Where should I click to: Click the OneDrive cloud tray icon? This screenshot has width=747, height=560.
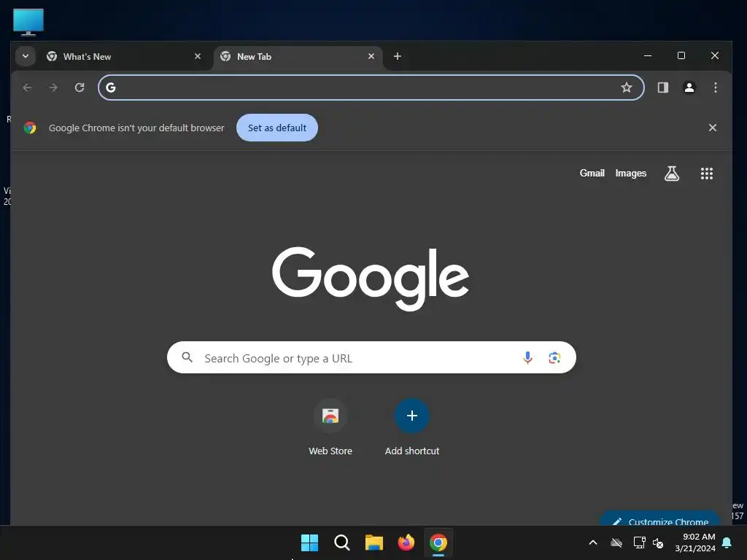[616, 542]
